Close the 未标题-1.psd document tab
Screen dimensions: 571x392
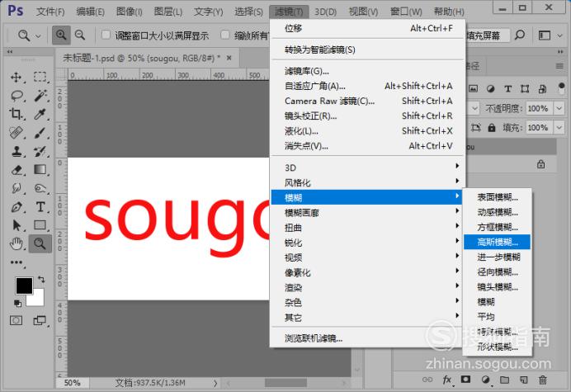(x=229, y=58)
